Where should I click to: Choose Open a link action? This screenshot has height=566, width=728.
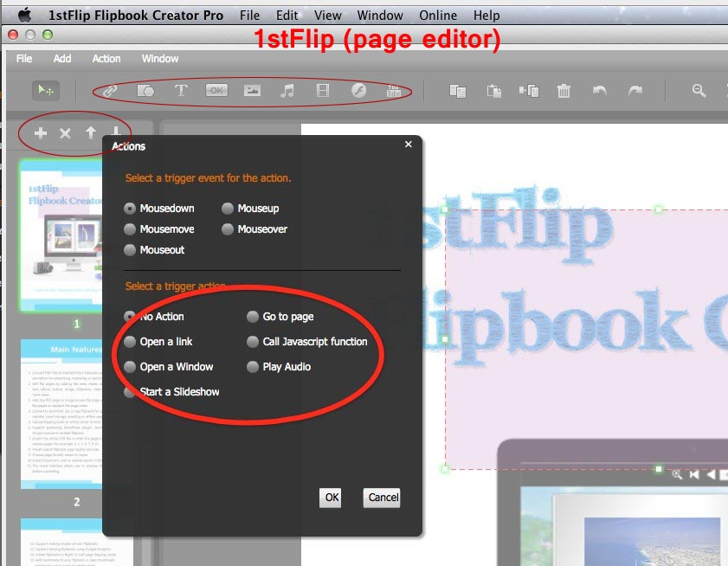click(131, 342)
